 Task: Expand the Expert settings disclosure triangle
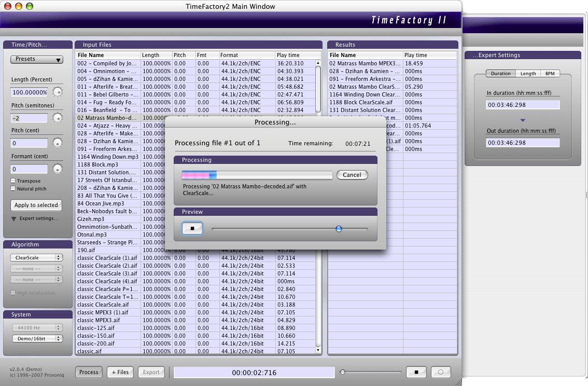pyautogui.click(x=14, y=219)
